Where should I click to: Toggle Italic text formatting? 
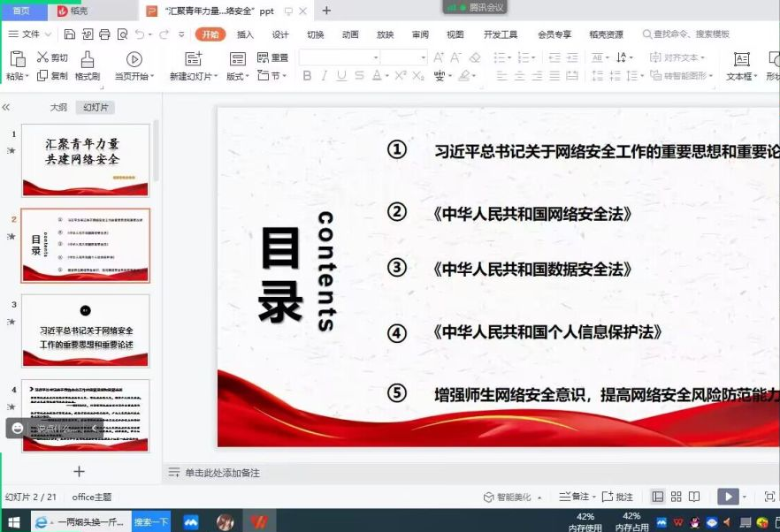click(x=325, y=76)
